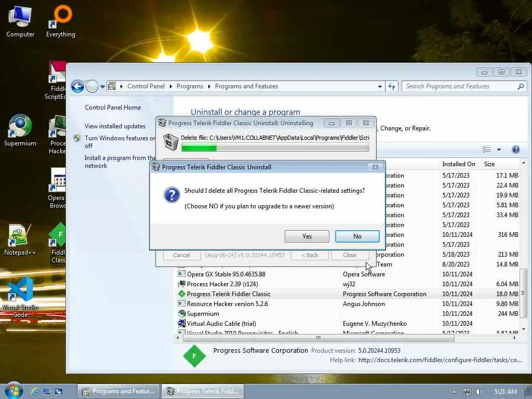The height and width of the screenshot is (399, 532).
Task: Open Install a program from the network
Action: 119,162
